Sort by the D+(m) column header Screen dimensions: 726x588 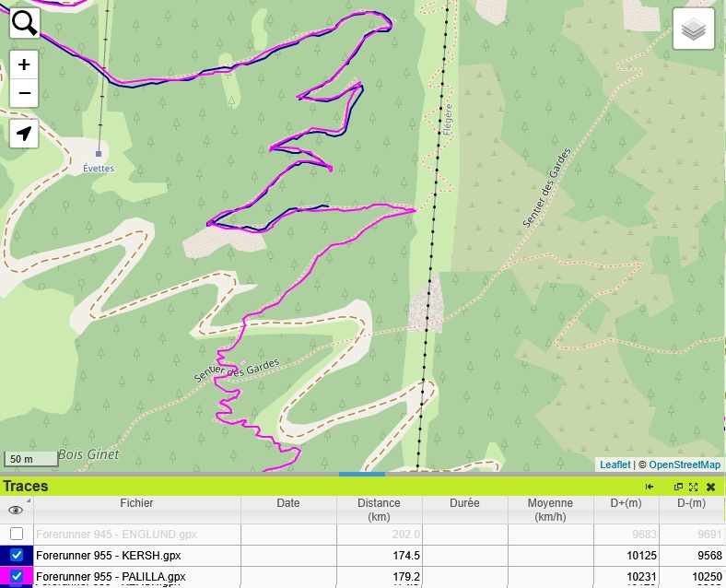pos(626,503)
